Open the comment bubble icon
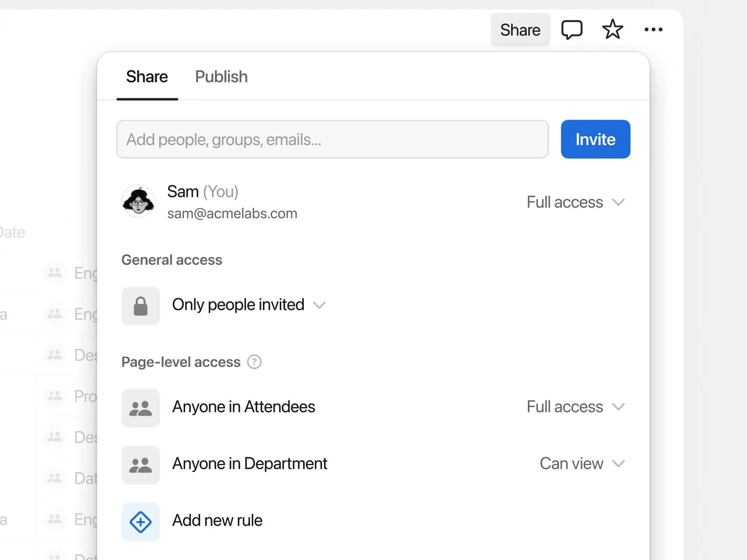Image resolution: width=747 pixels, height=560 pixels. pos(572,29)
